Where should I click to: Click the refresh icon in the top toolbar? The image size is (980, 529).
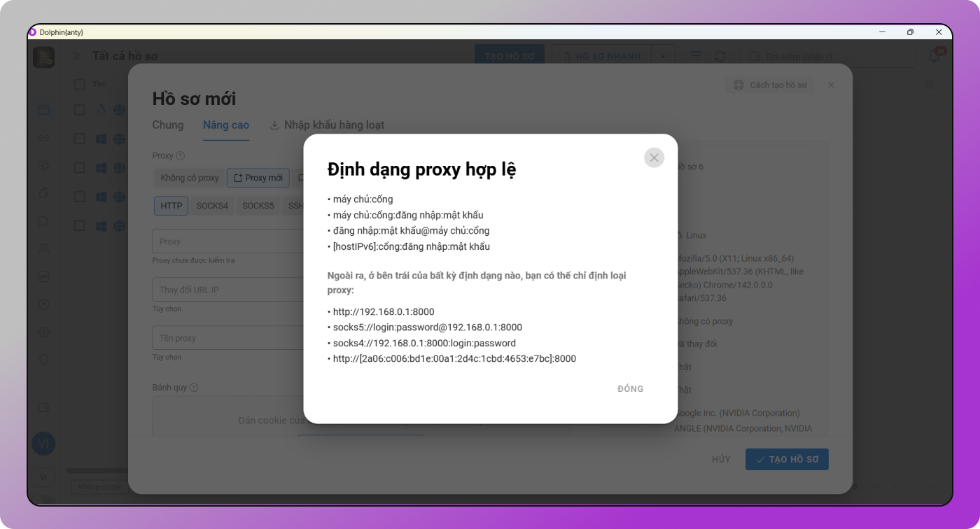pos(720,55)
